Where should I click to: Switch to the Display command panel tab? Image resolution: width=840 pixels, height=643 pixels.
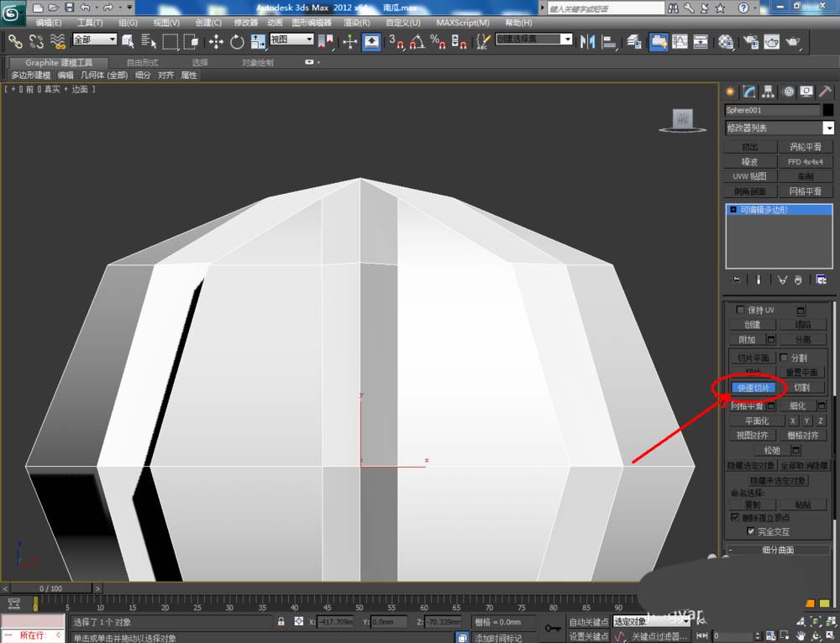(806, 91)
